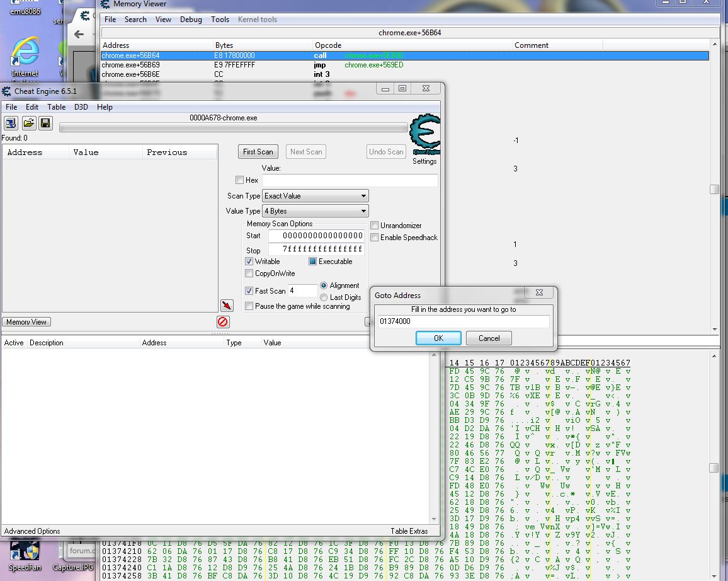Click the red arrow add-address icon
This screenshot has height=581, width=728.
coord(226,305)
